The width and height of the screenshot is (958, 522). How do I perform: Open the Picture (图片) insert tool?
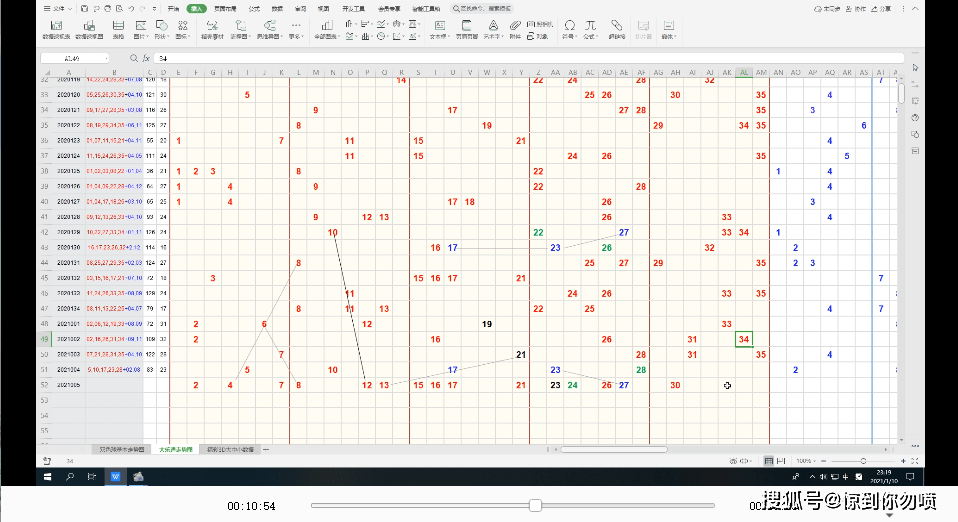click(141, 29)
